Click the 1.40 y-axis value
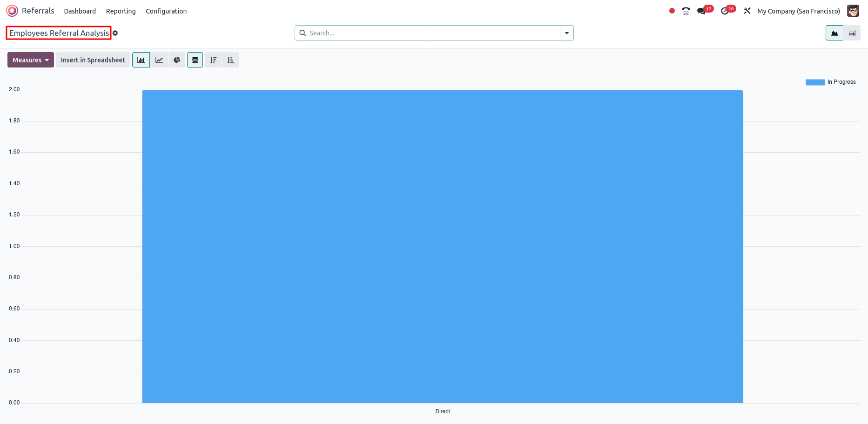Screen dimensions: 868x424 tap(14, 183)
